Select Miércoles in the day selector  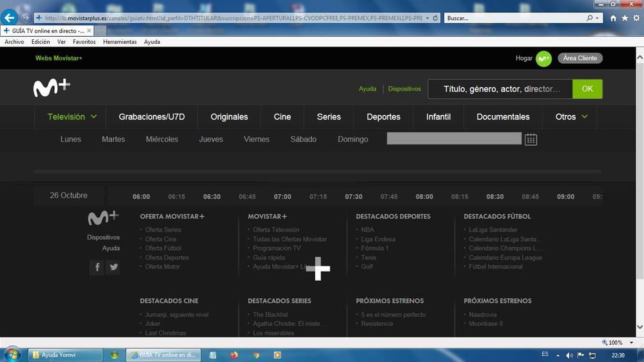tap(162, 139)
